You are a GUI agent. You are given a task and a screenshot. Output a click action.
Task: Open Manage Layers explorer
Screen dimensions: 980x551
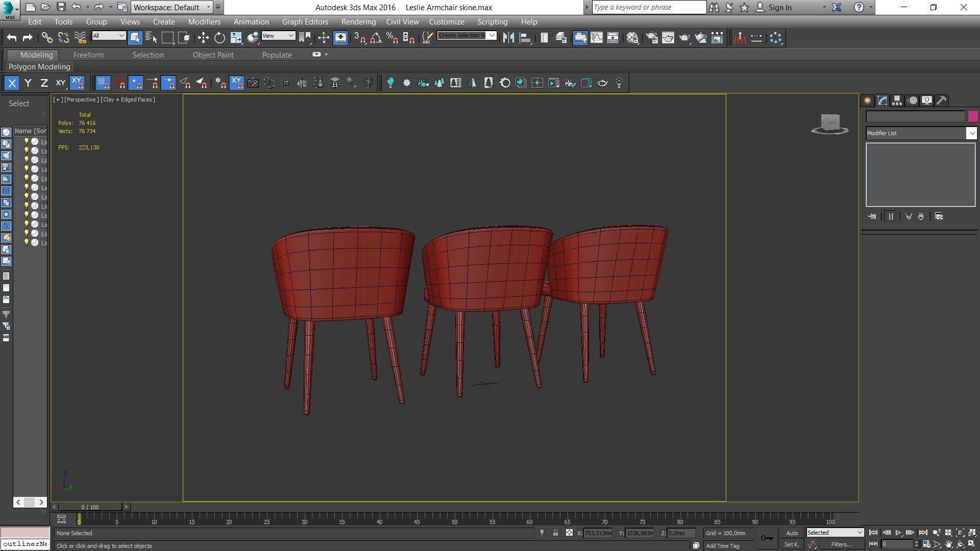tap(560, 38)
